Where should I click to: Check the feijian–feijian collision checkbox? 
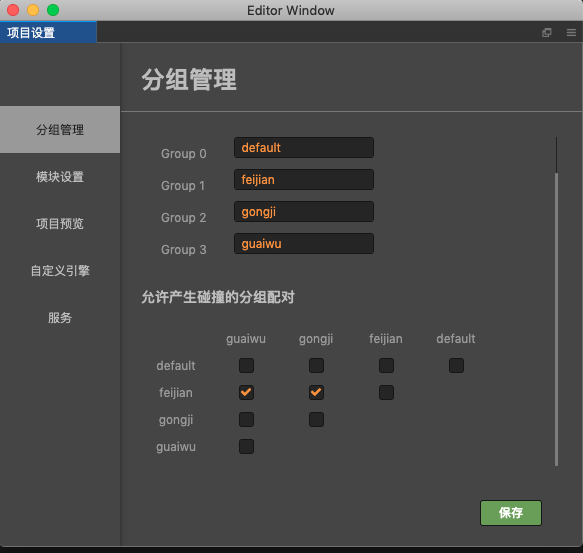pyautogui.click(x=386, y=392)
